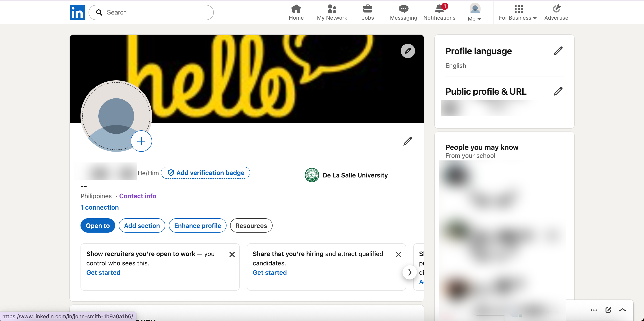Open the Jobs briefcase icon
Viewport: 644px width, 321px height.
pyautogui.click(x=367, y=9)
